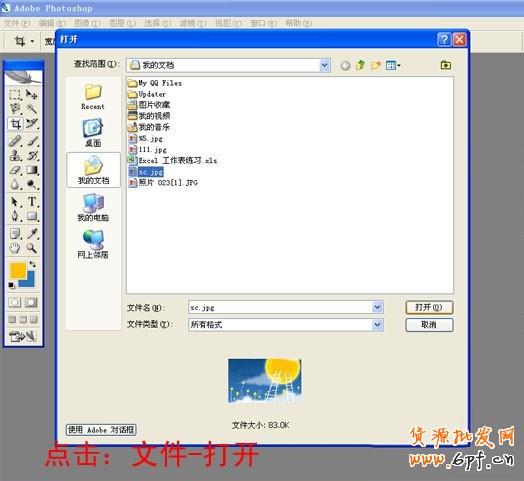Click the 取消 button
Image resolution: width=524 pixels, height=481 pixels.
click(429, 325)
